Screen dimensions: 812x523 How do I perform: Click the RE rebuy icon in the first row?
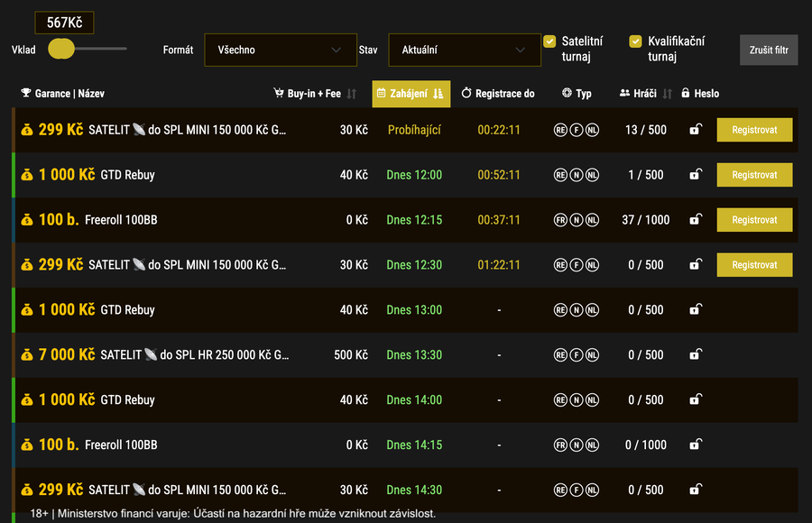(560, 130)
